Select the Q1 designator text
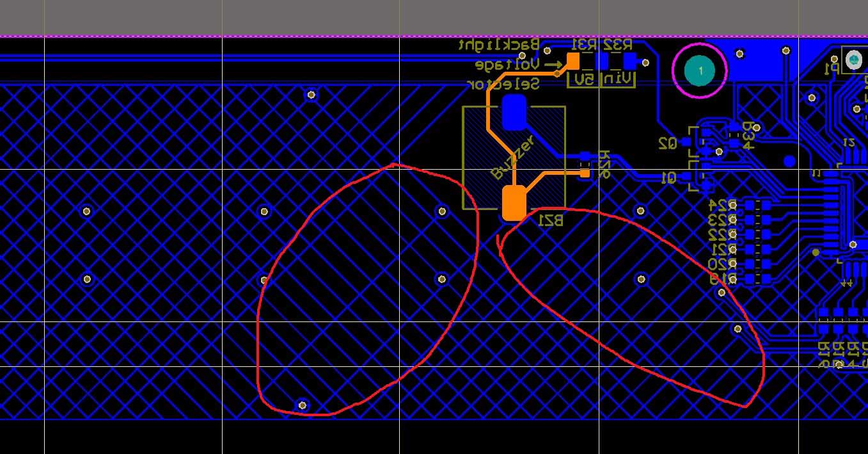 point(667,178)
